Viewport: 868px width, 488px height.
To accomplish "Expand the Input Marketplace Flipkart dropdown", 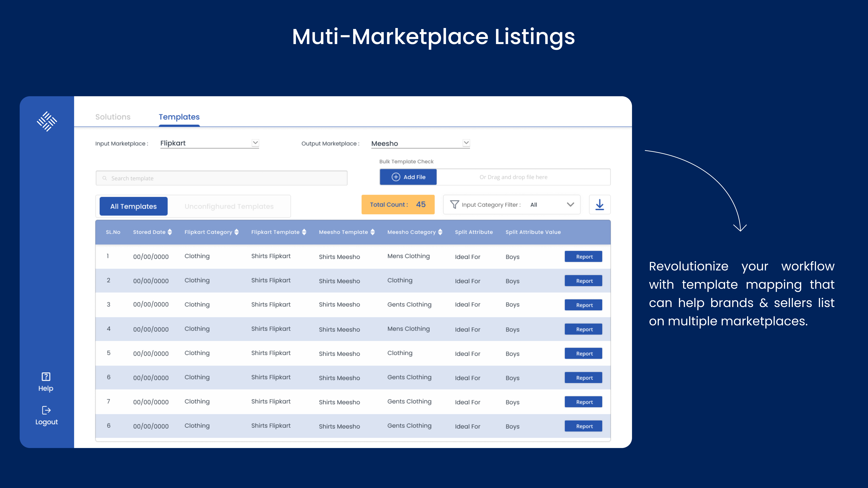I will pyautogui.click(x=255, y=143).
